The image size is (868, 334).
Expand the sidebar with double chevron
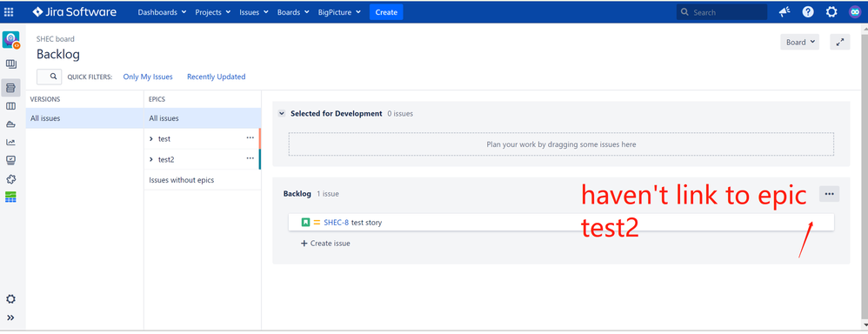pyautogui.click(x=10, y=318)
